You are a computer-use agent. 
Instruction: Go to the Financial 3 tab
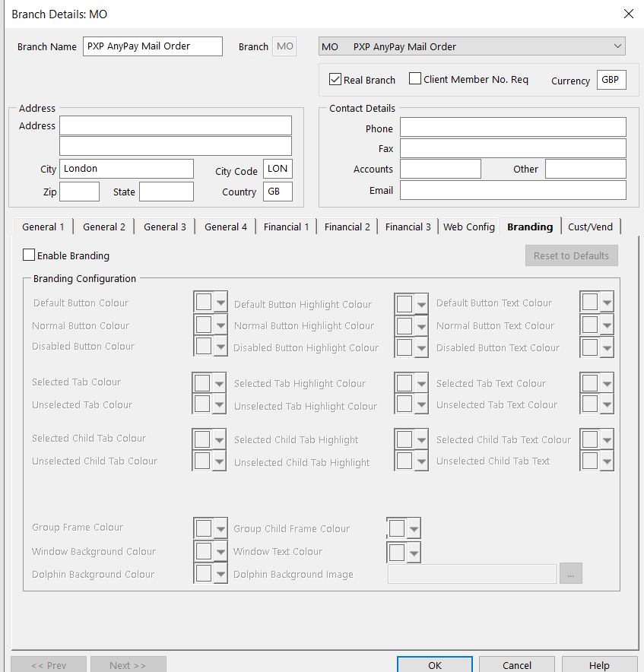tap(408, 227)
